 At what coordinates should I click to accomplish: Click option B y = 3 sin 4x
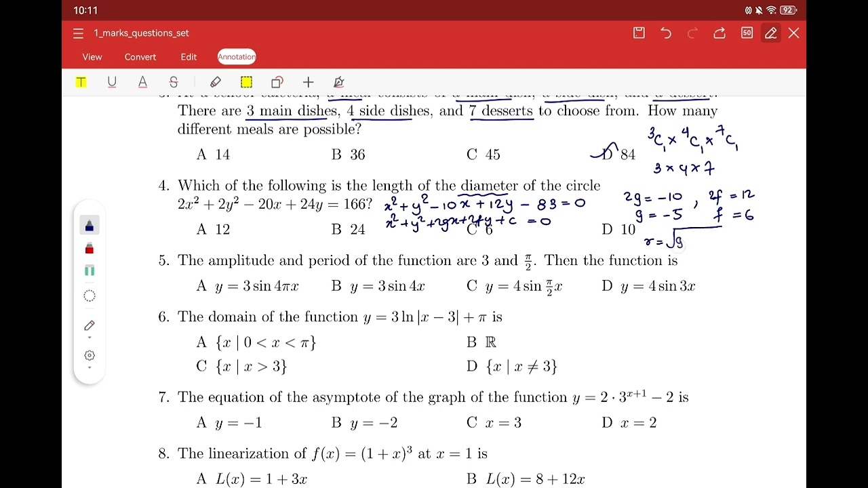(x=378, y=286)
